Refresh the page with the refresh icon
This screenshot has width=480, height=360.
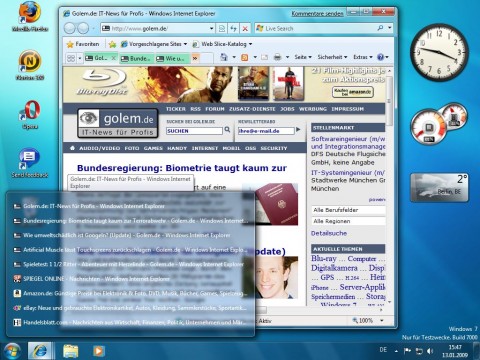tap(233, 29)
